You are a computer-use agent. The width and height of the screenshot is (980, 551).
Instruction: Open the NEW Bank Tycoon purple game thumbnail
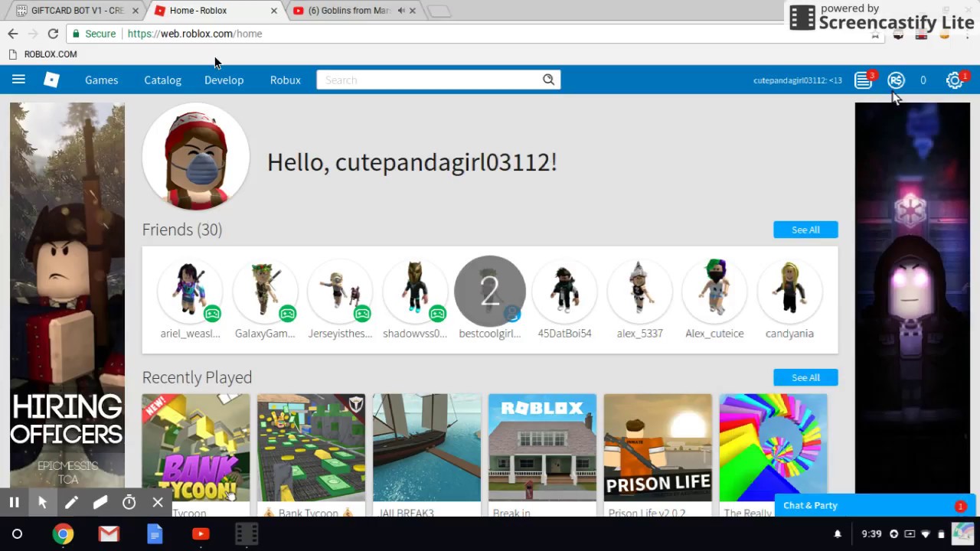click(196, 448)
